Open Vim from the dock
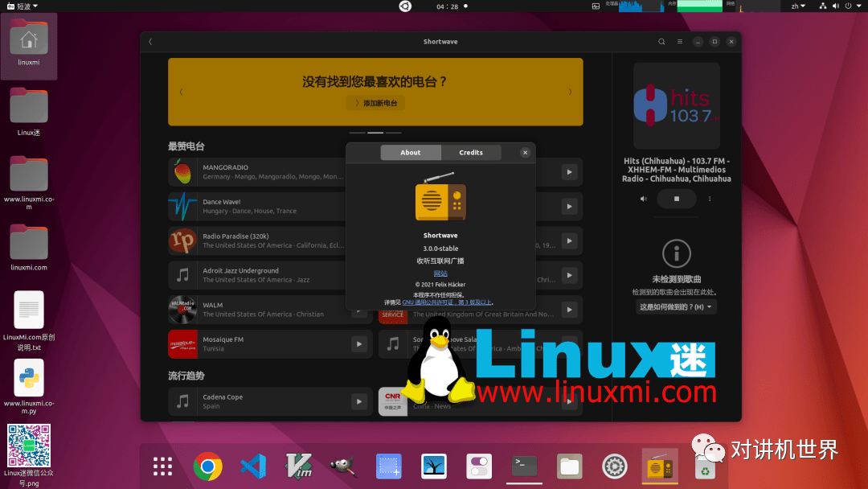The height and width of the screenshot is (489, 868). pos(298,466)
